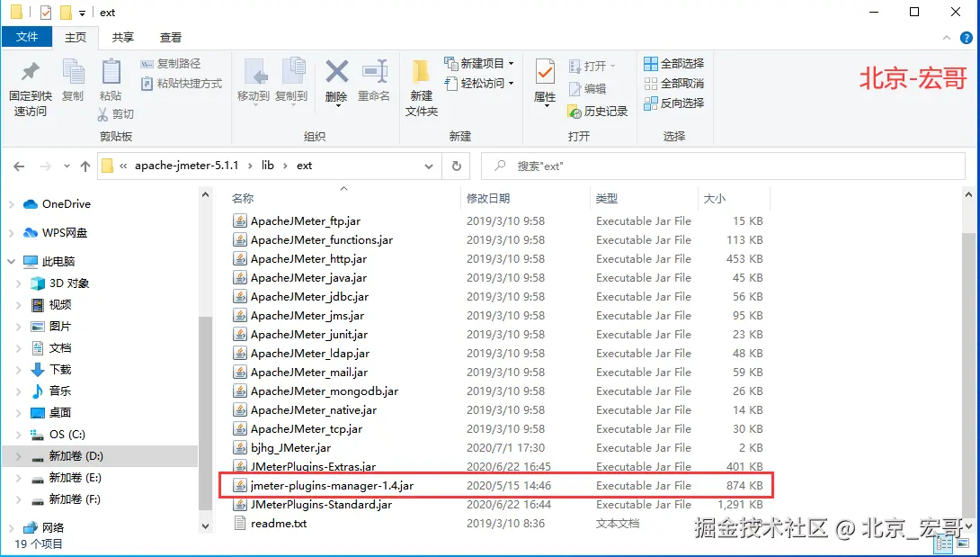
Task: Go back with the left arrow
Action: [x=19, y=166]
